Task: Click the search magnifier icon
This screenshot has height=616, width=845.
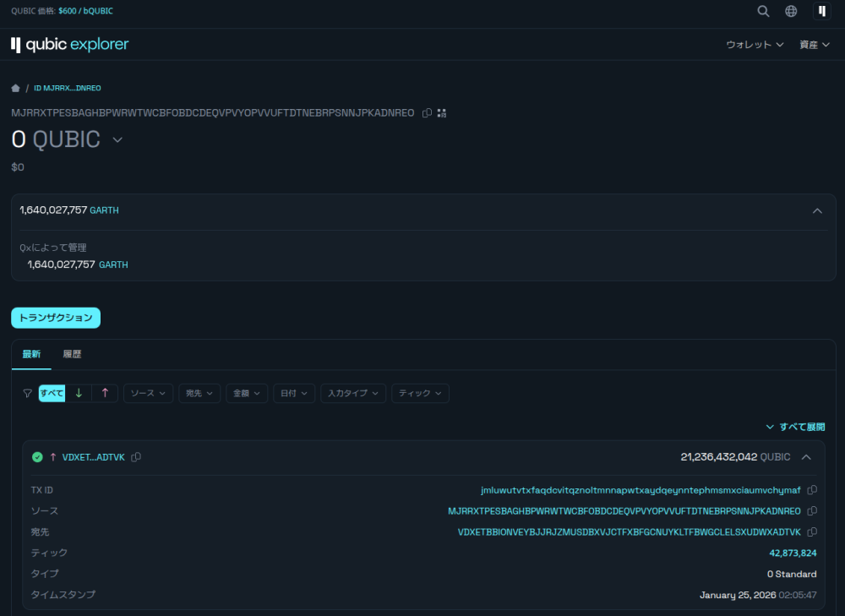Action: click(763, 11)
